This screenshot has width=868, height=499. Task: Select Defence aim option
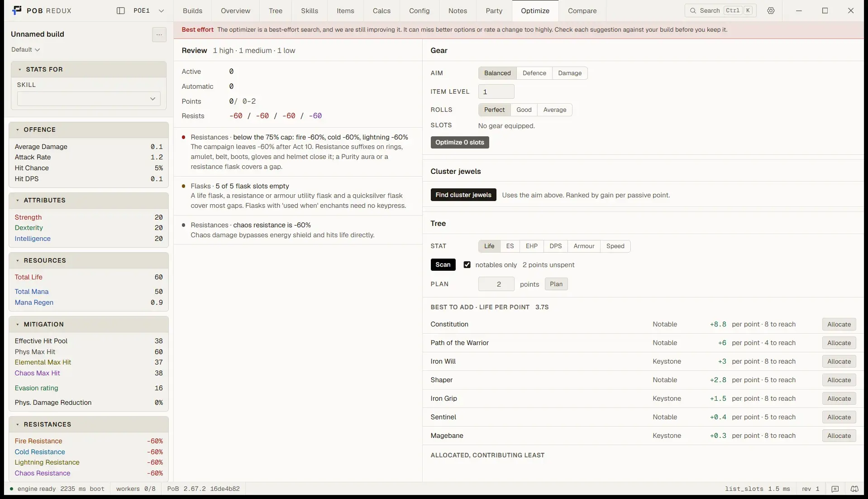click(534, 73)
